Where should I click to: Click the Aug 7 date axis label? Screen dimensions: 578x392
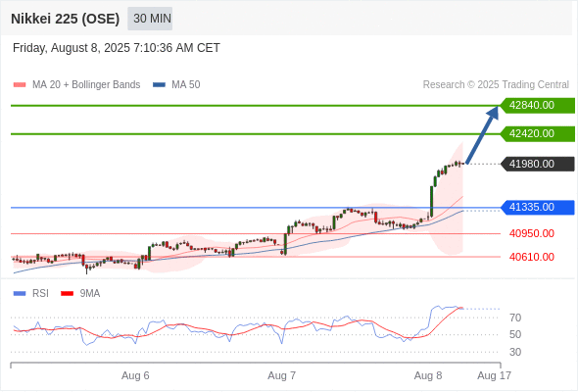[x=281, y=375]
